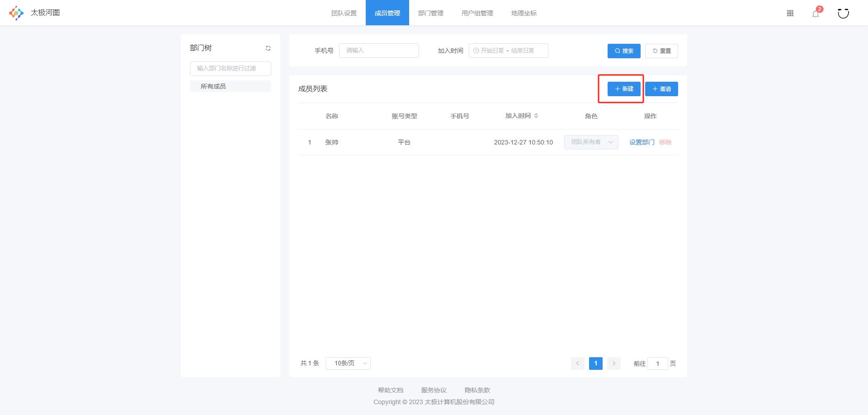
Task: Click the 角色 column header
Action: tap(591, 116)
